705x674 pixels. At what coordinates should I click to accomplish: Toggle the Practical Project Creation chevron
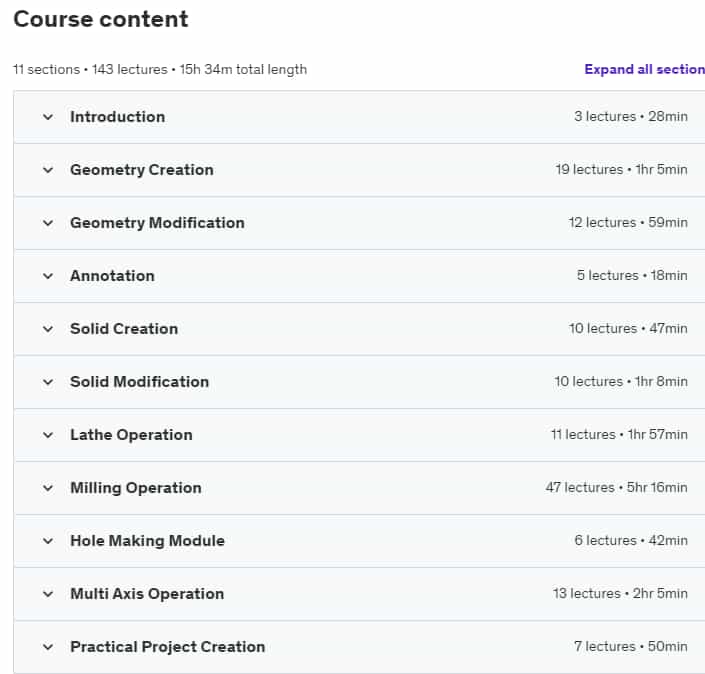click(x=47, y=647)
